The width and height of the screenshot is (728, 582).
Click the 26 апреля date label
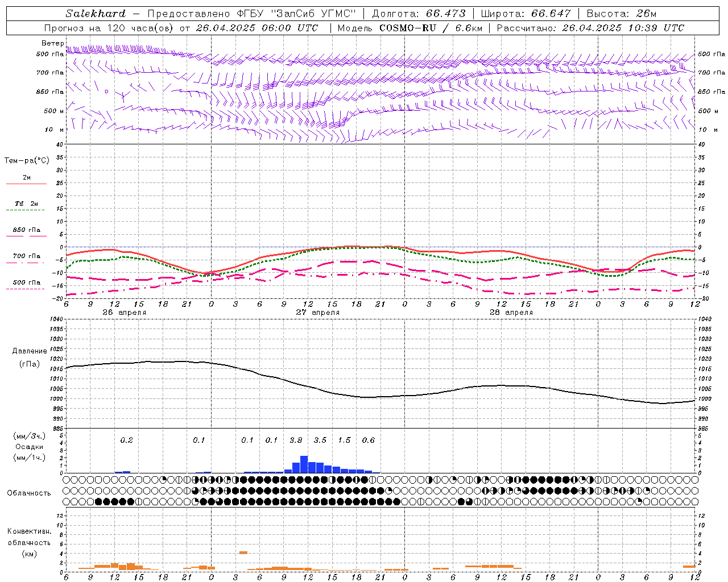click(x=124, y=313)
